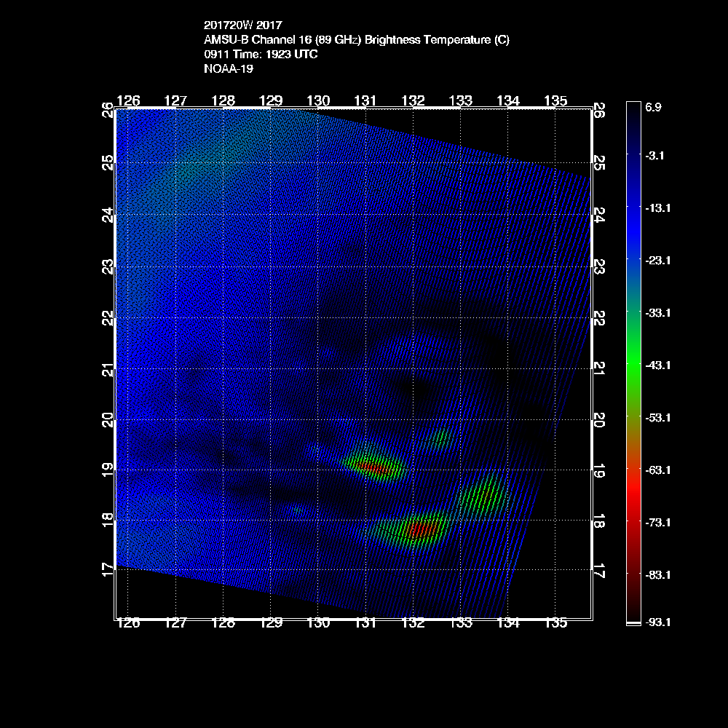Click the colorbar label '6.9'
728x728 pixels.
point(653,107)
